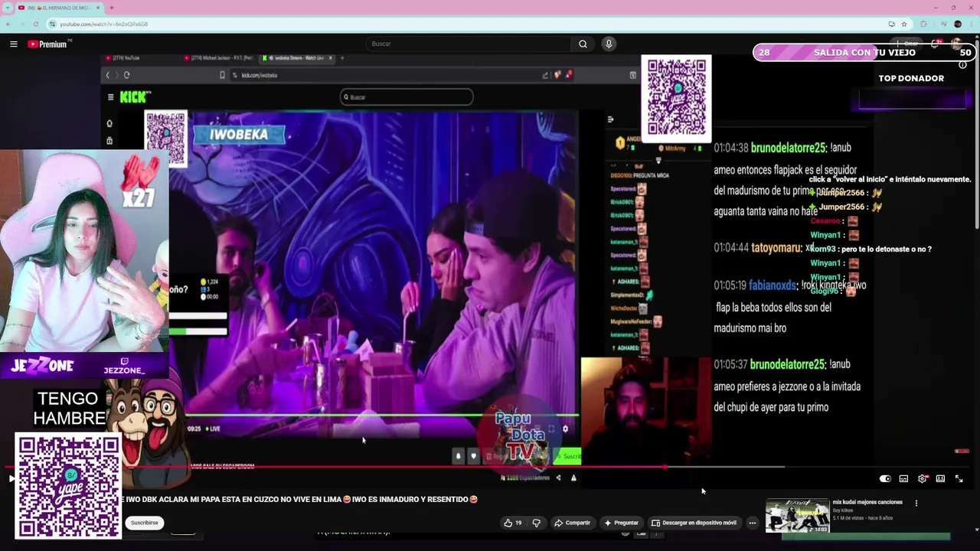Image resolution: width=980 pixels, height=551 pixels.
Task: Open the YouTube guide hamburger menu
Action: click(13, 44)
